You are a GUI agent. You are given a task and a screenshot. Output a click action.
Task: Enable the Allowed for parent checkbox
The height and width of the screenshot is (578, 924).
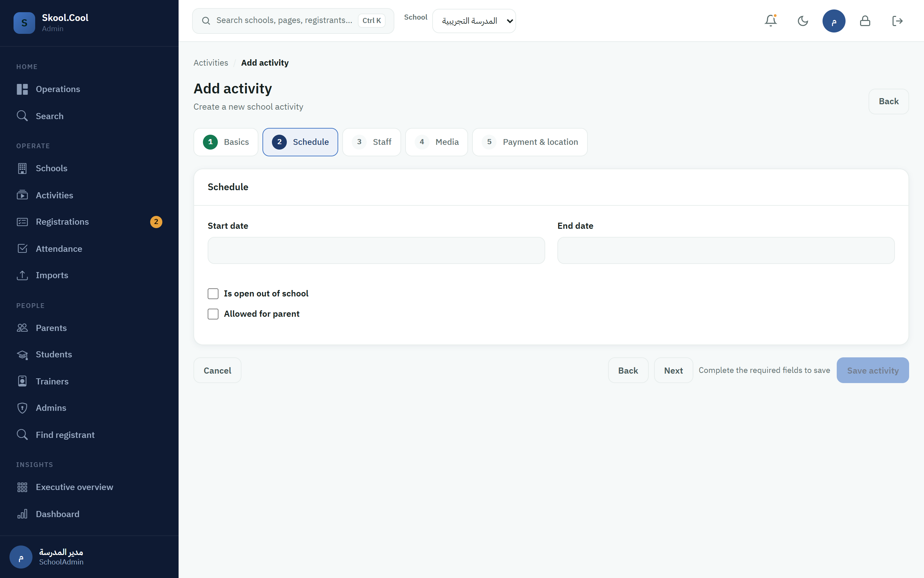tap(213, 314)
